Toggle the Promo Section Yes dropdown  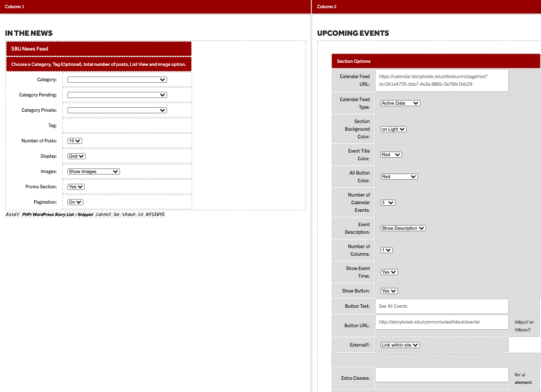(76, 187)
